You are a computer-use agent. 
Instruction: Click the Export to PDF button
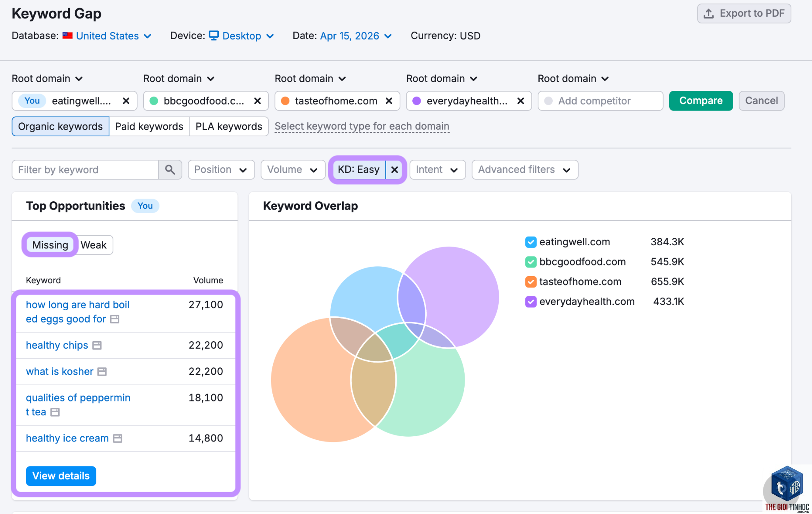[744, 13]
